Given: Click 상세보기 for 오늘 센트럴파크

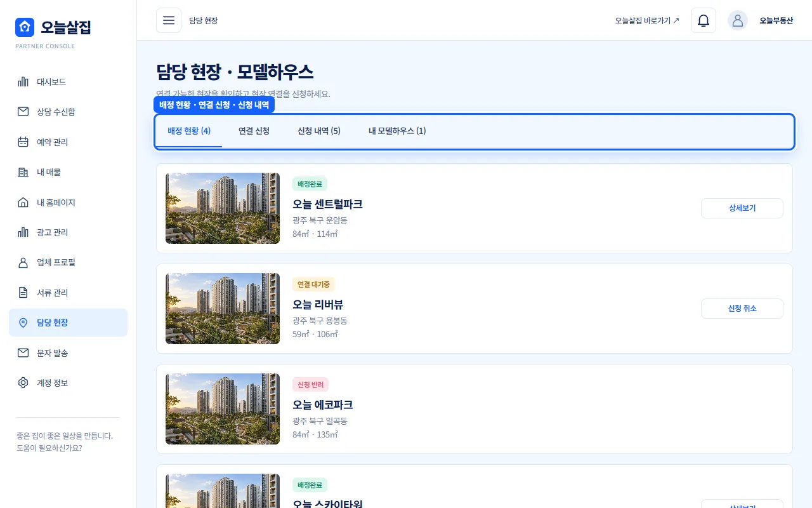Looking at the screenshot, I should point(742,208).
